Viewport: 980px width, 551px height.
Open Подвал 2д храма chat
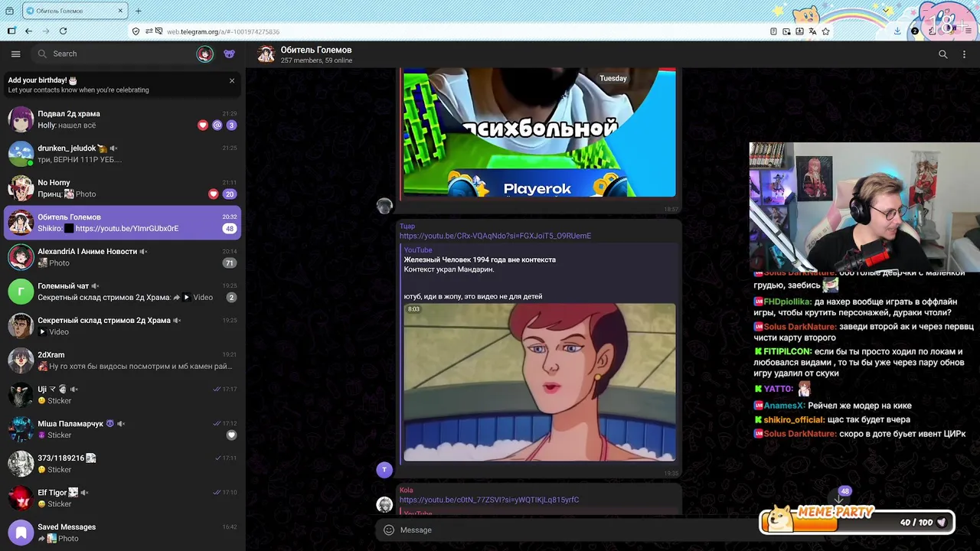(x=122, y=119)
